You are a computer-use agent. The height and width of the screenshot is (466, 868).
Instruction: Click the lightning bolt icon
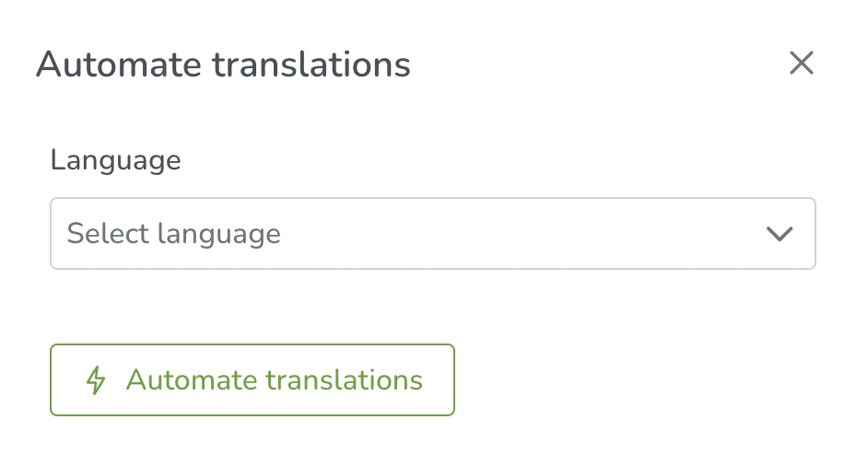(x=96, y=379)
